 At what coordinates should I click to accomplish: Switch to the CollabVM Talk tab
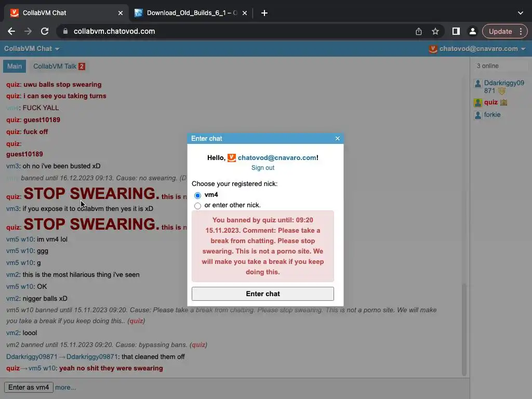pos(59,66)
